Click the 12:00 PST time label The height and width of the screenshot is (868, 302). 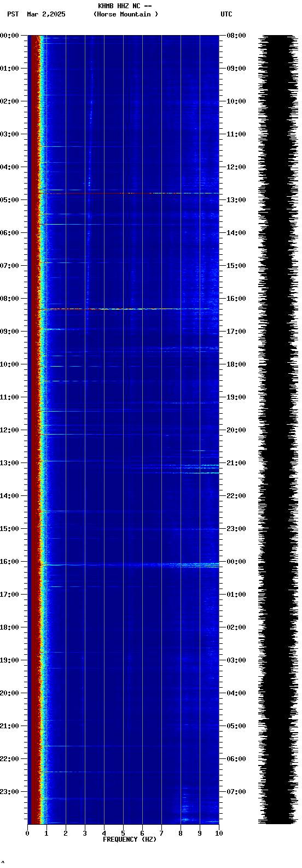coord(9,430)
